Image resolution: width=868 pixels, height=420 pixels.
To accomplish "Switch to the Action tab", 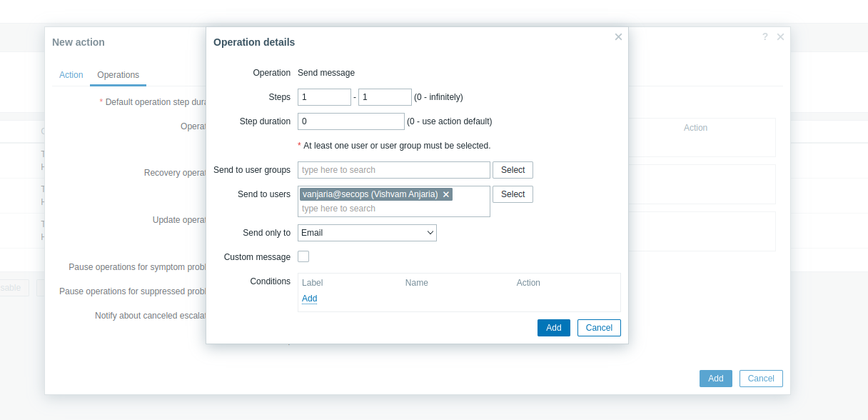I will tap(71, 75).
